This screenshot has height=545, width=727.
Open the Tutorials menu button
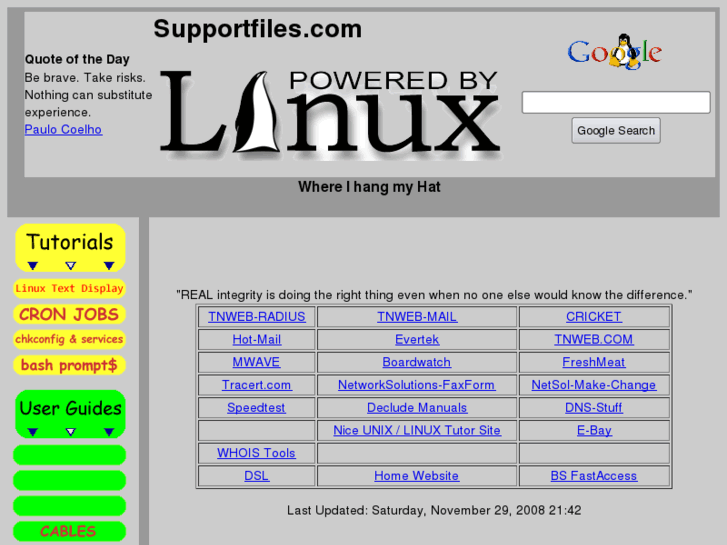pyautogui.click(x=70, y=248)
